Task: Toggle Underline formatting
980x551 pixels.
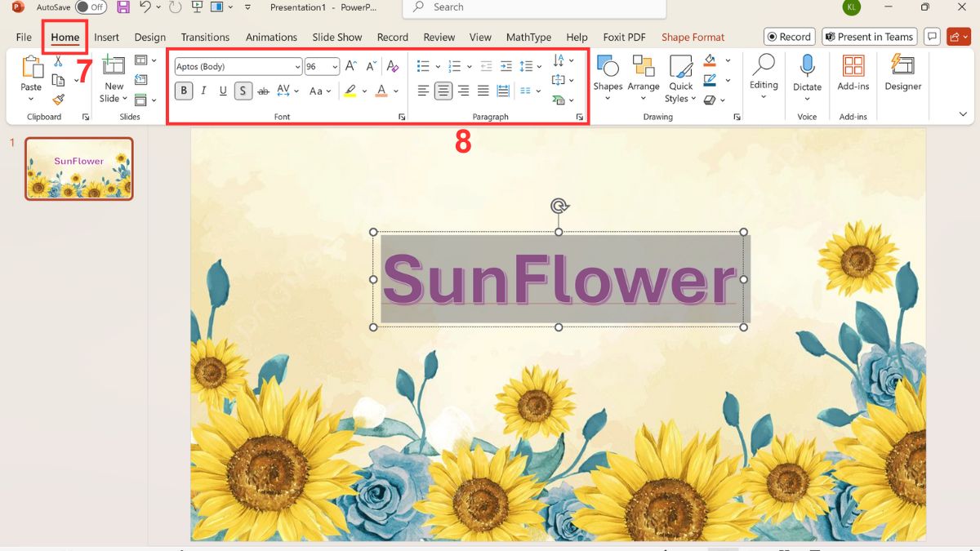Action: (223, 91)
